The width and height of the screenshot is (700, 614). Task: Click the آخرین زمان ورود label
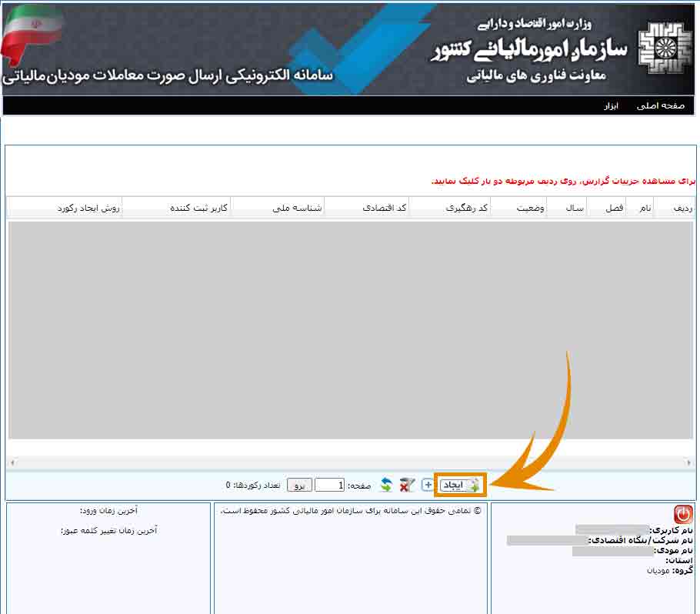click(108, 510)
